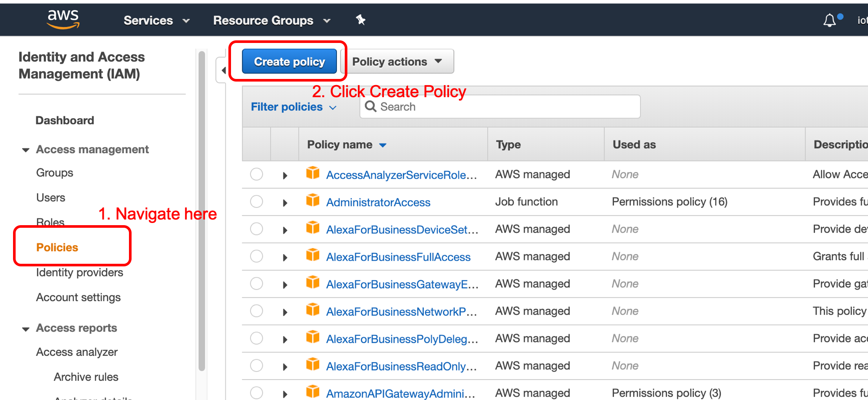This screenshot has height=400, width=868.
Task: Click the policy icon beside AlexaForBusinessReadOnly
Action: pyautogui.click(x=313, y=364)
